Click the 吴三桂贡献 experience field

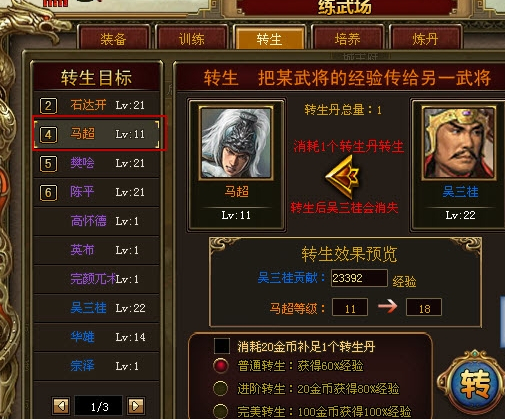[x=359, y=278]
